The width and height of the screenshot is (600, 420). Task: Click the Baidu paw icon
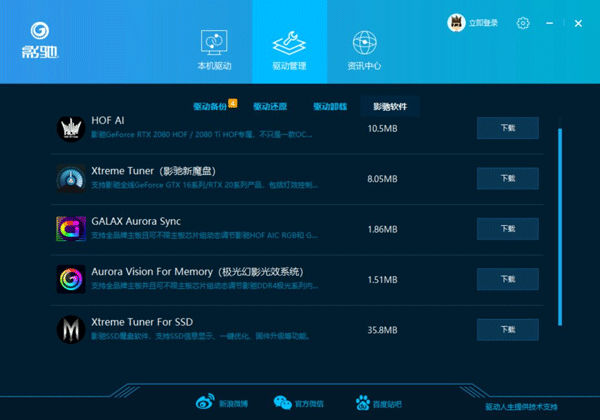pos(363,403)
